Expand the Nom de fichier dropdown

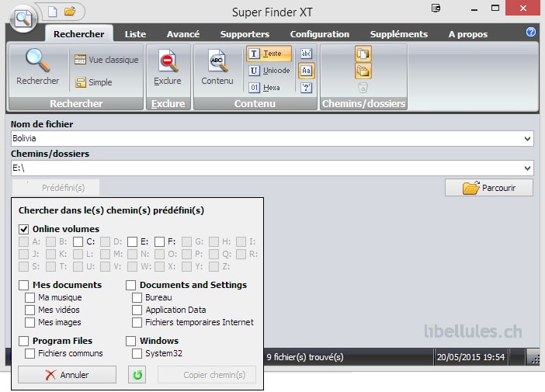pyautogui.click(x=527, y=139)
